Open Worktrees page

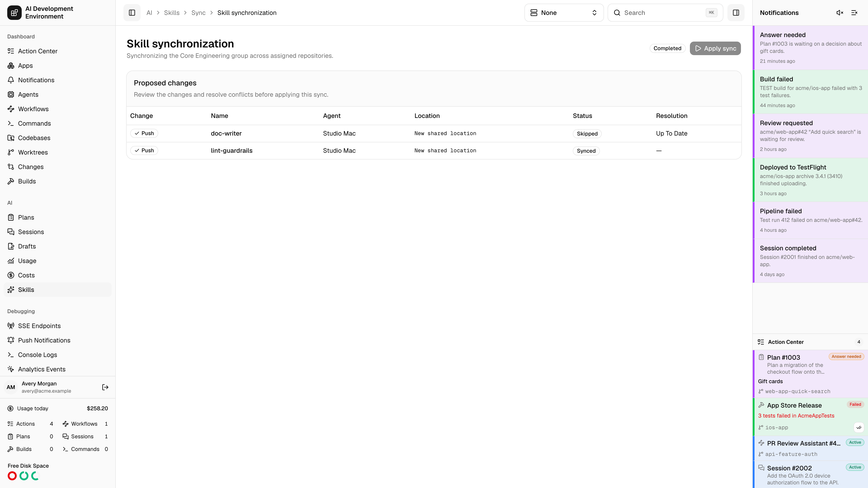click(x=58, y=152)
